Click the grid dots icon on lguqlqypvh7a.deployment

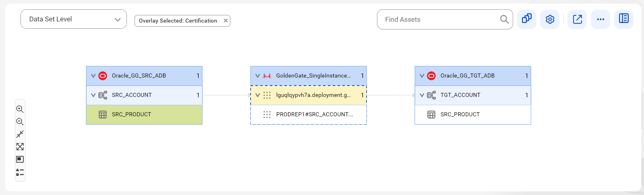coord(267,95)
